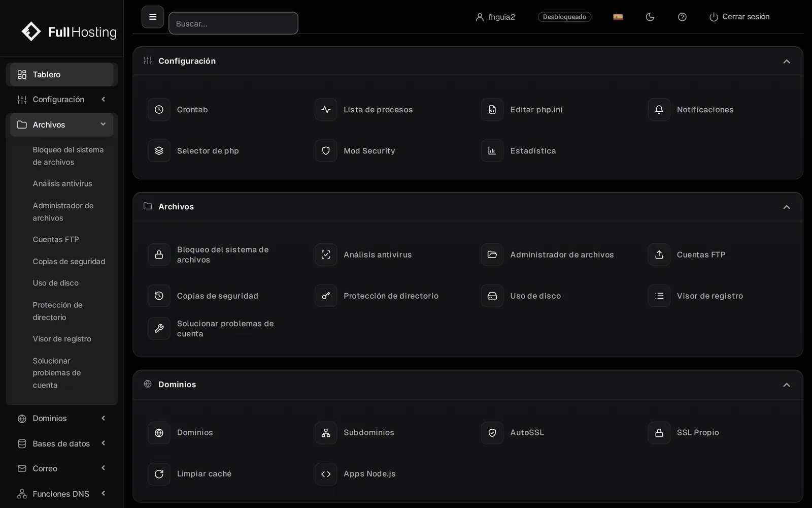The image size is (812, 508).
Task: Open Uso de disco drive icon
Action: coord(492,296)
